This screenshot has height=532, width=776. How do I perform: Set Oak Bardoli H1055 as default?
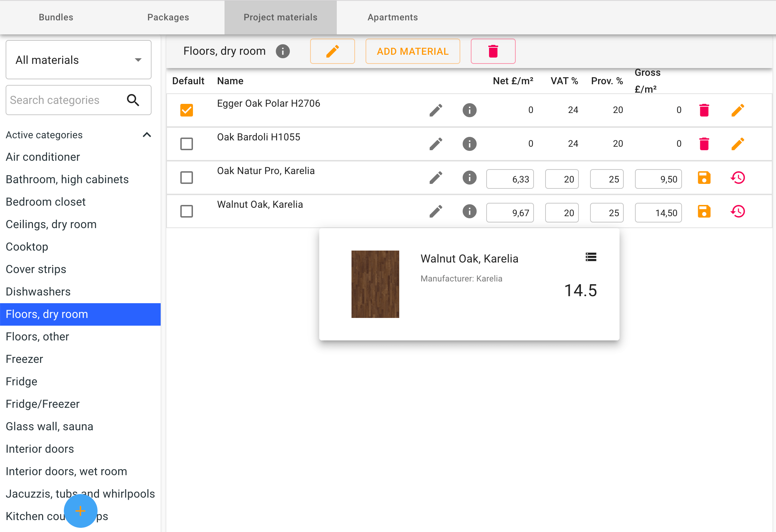[186, 144]
